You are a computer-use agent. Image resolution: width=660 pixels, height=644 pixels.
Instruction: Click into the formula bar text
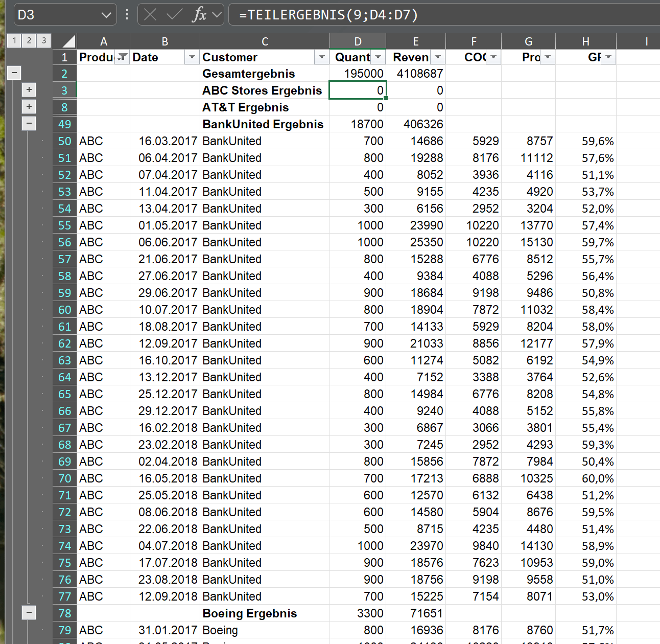coord(329,15)
